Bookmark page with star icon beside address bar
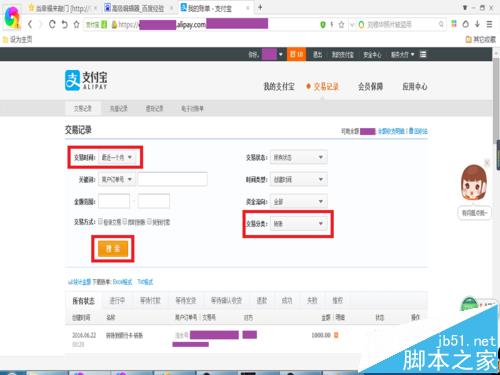The width and height of the screenshot is (500, 375). [x=77, y=24]
